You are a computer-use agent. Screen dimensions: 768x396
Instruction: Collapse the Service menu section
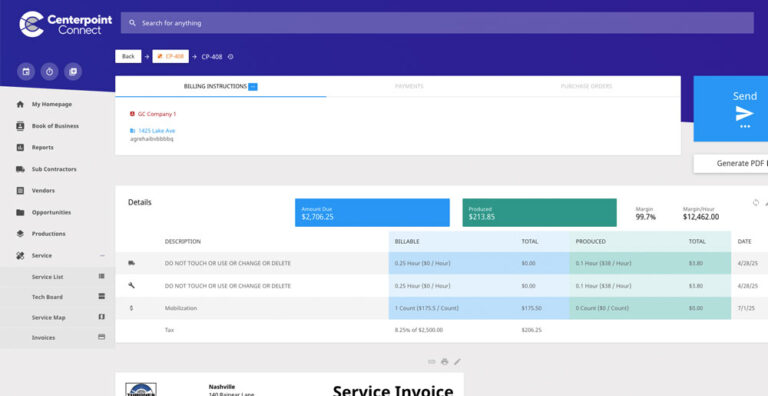(102, 255)
